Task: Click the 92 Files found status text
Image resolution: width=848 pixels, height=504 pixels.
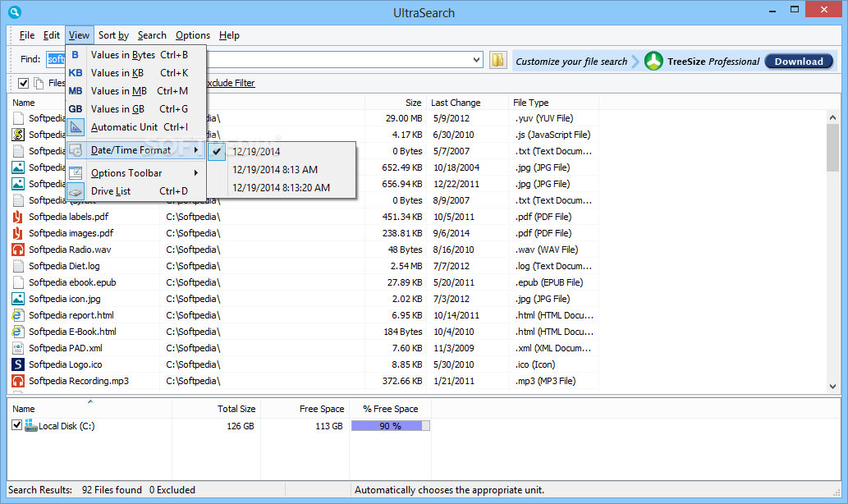Action: (x=112, y=490)
